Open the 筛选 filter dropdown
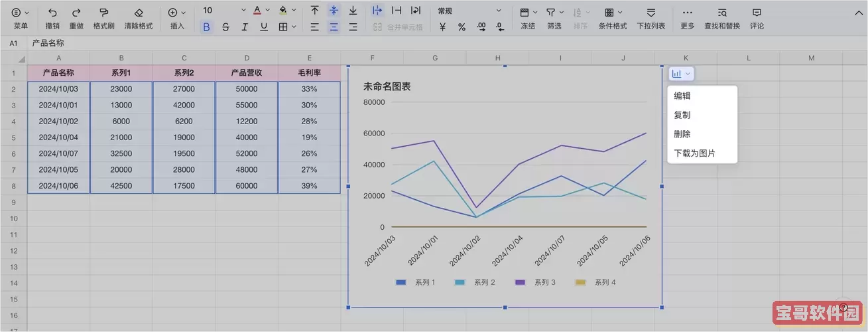The height and width of the screenshot is (332, 868). coord(554,19)
